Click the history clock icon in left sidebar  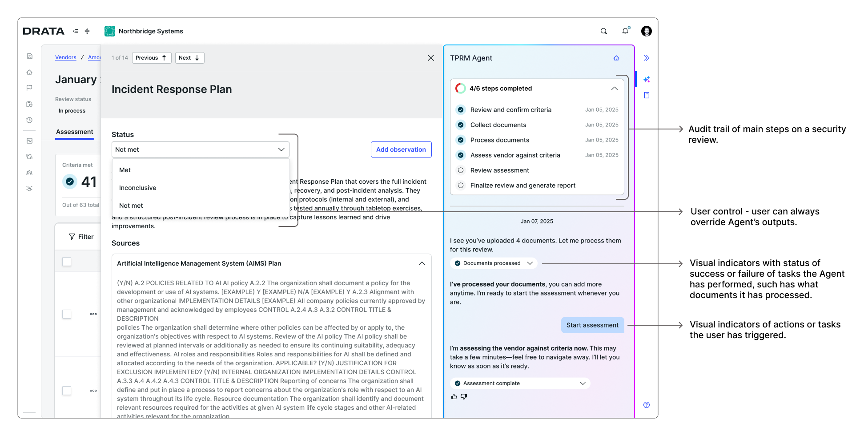pos(29,120)
